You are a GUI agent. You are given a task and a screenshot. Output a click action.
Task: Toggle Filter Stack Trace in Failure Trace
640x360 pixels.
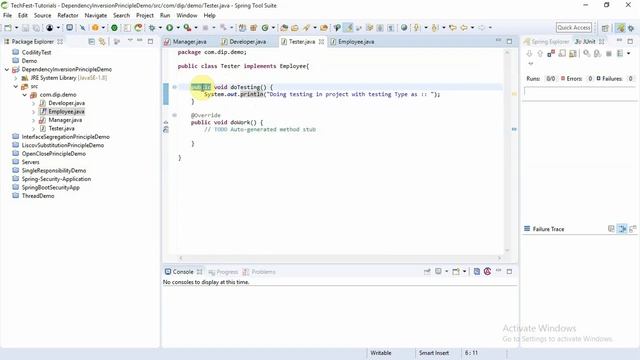pos(622,229)
